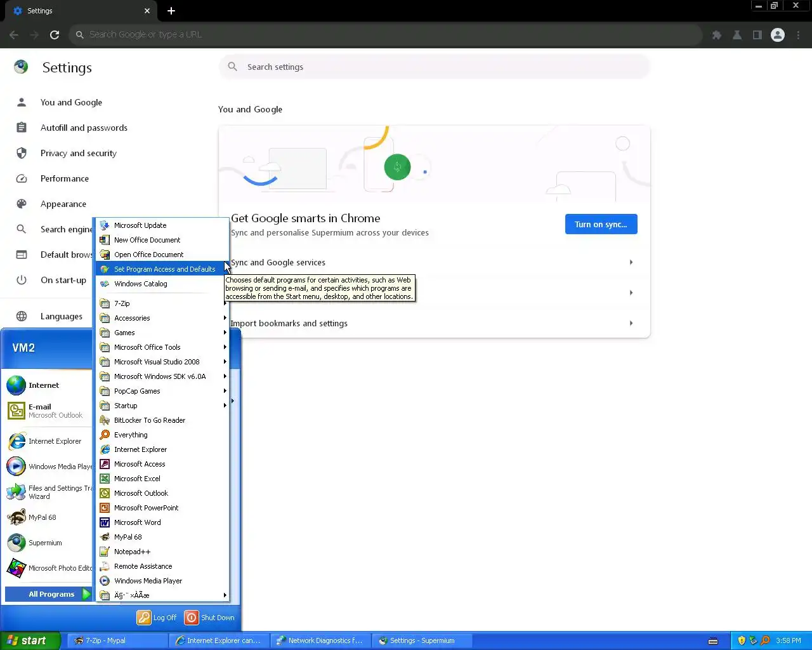
Task: Click the Log Off button
Action: pyautogui.click(x=157, y=618)
